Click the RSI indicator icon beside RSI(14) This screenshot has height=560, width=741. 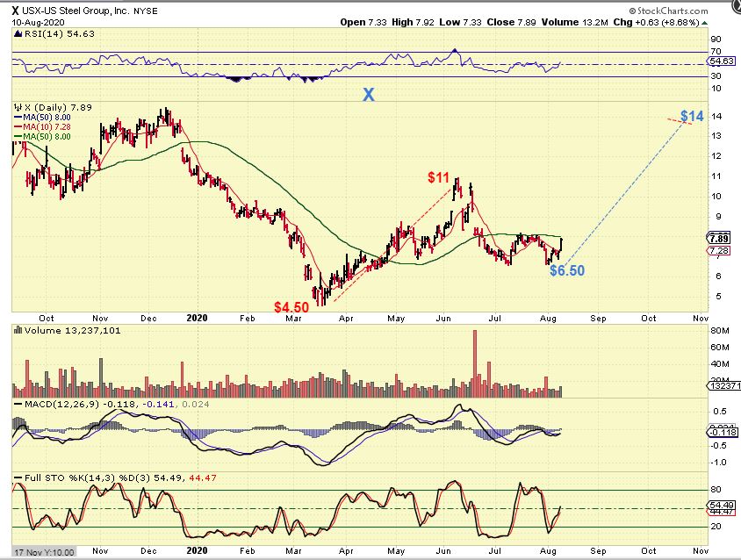18,34
